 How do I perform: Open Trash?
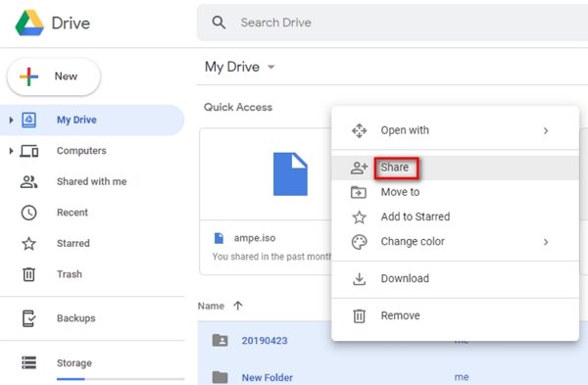69,274
